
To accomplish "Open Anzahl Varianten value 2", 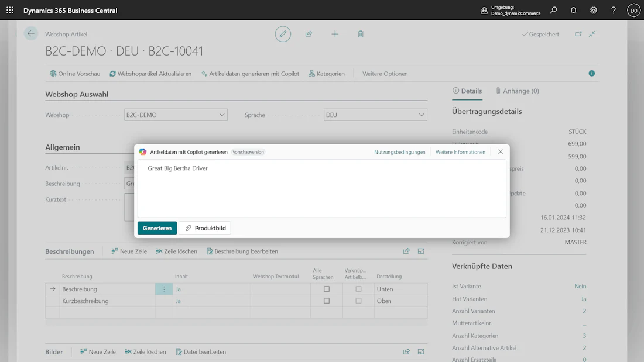I will 584,311.
